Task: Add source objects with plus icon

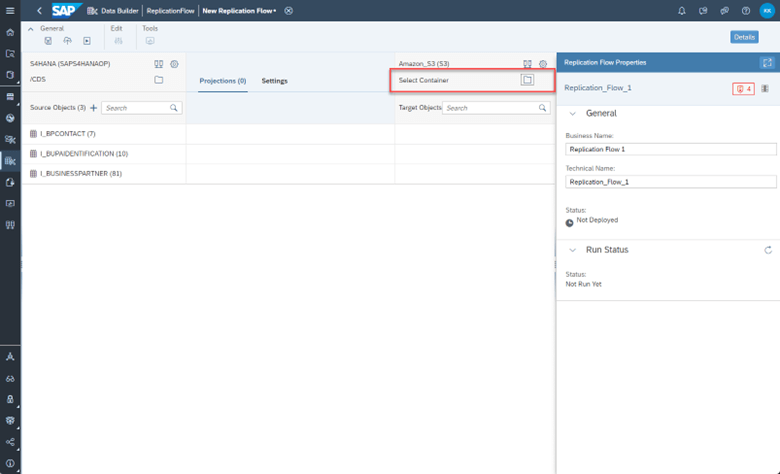Action: pos(93,107)
